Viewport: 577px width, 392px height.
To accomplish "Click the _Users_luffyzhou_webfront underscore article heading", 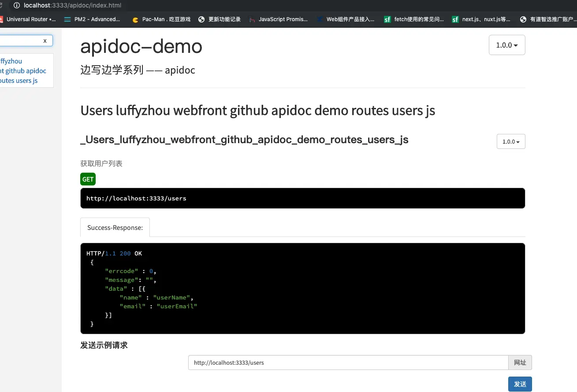I will point(244,140).
